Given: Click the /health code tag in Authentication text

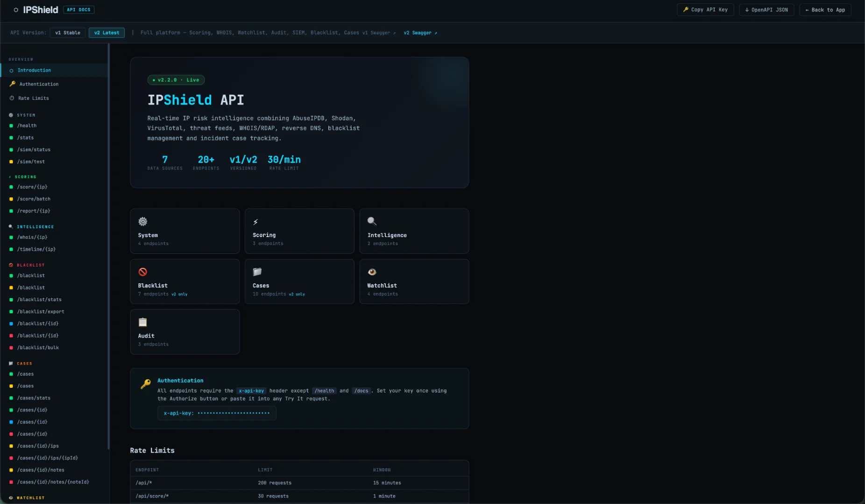Looking at the screenshot, I should point(325,391).
